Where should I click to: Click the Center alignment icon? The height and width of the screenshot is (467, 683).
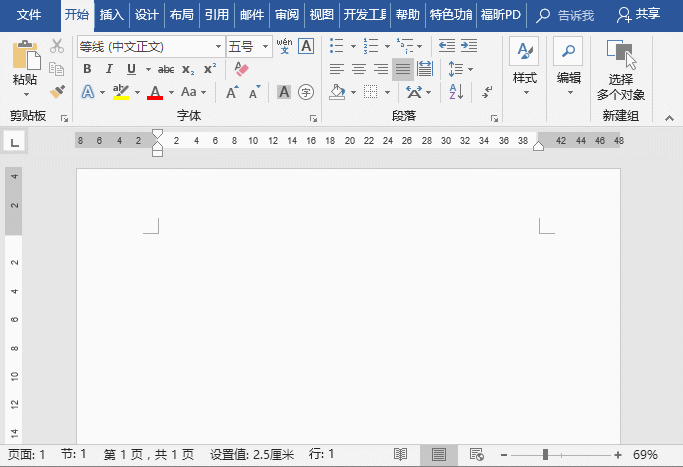[360, 69]
